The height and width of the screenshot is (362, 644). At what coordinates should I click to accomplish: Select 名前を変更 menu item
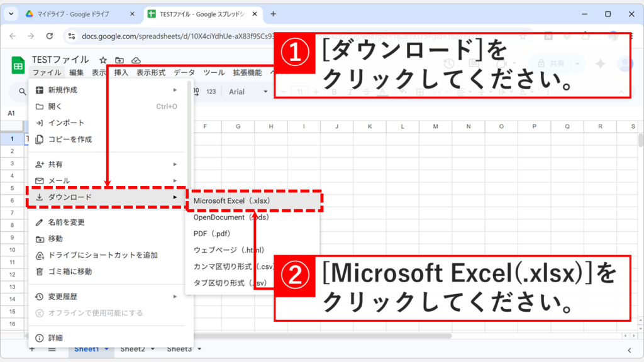pos(107,222)
